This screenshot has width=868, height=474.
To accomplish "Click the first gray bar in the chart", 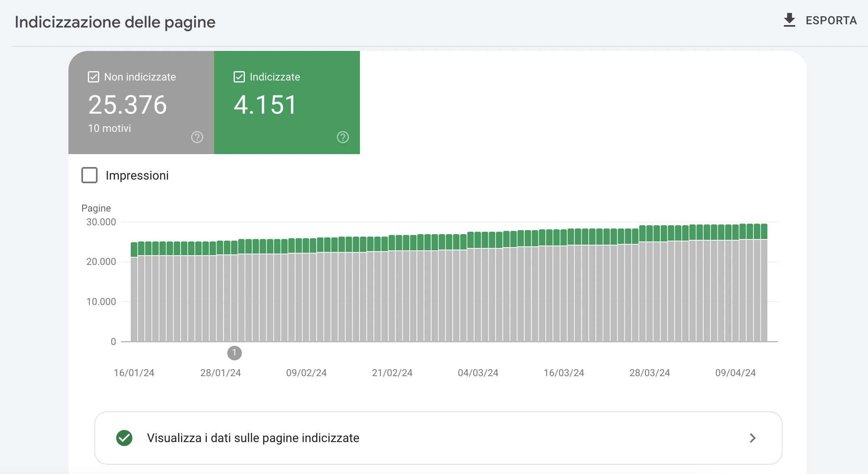I will [134, 299].
